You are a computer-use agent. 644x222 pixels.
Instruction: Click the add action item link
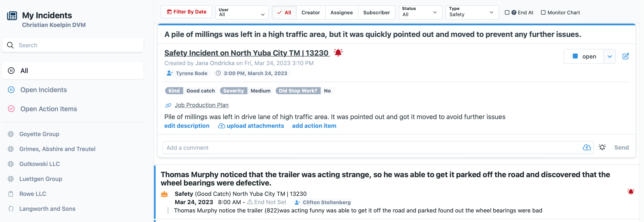tap(314, 126)
